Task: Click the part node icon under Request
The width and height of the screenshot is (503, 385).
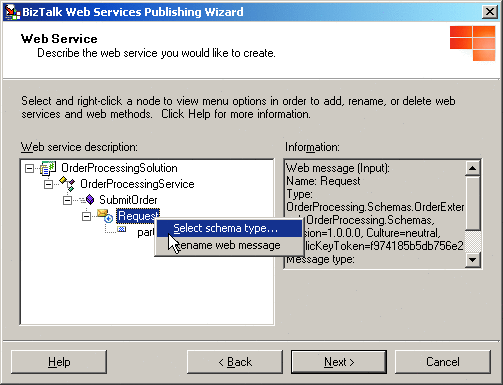Action: [x=121, y=229]
